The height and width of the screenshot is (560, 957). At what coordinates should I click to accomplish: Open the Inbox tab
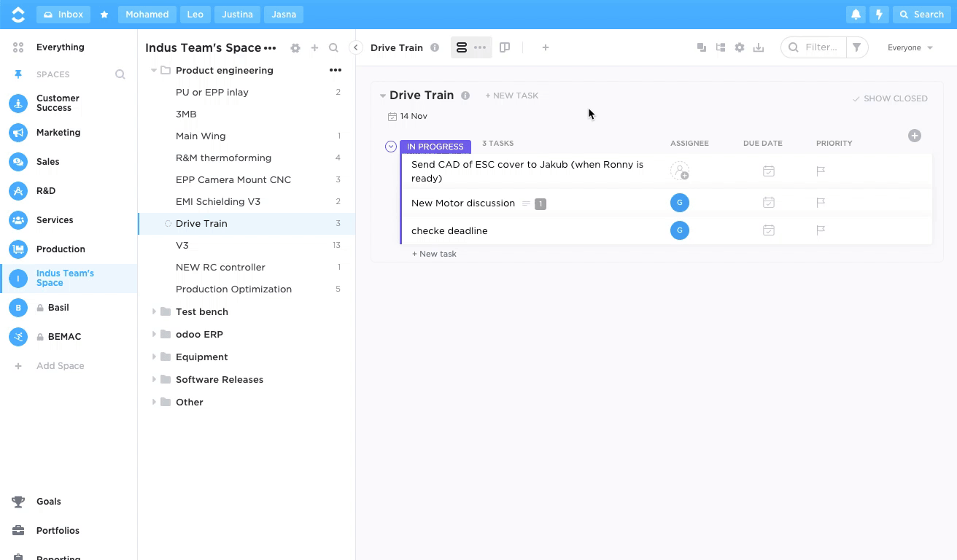[63, 15]
